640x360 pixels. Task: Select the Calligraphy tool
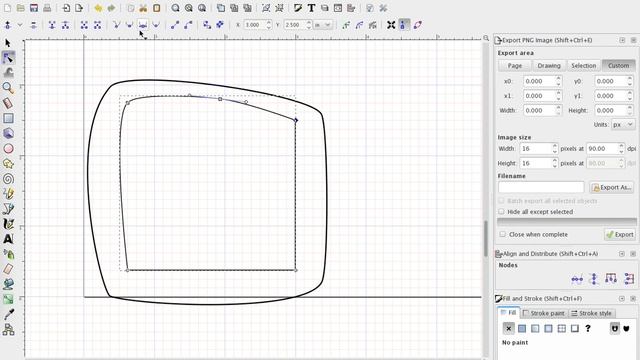point(8,224)
